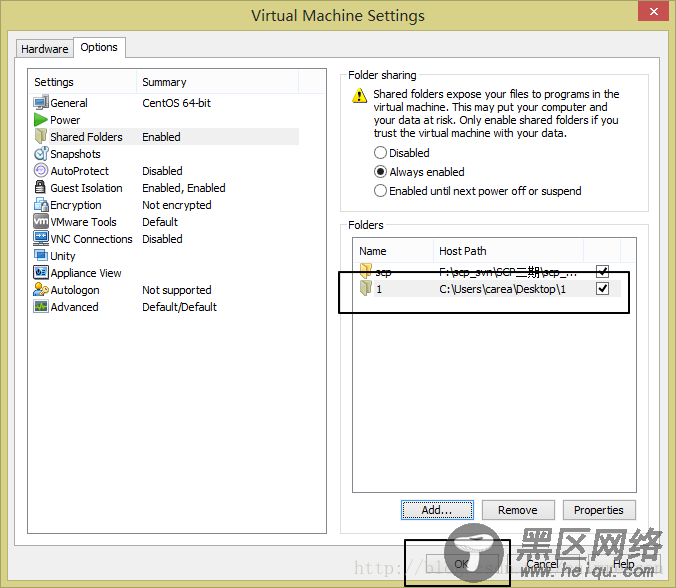Choose Enabled until next power off or suspend

click(478, 191)
